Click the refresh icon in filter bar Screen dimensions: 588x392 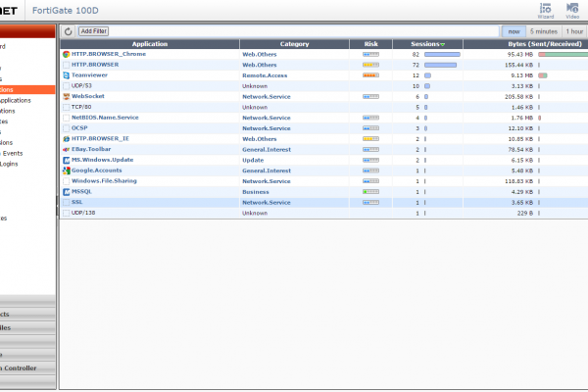[x=68, y=31]
